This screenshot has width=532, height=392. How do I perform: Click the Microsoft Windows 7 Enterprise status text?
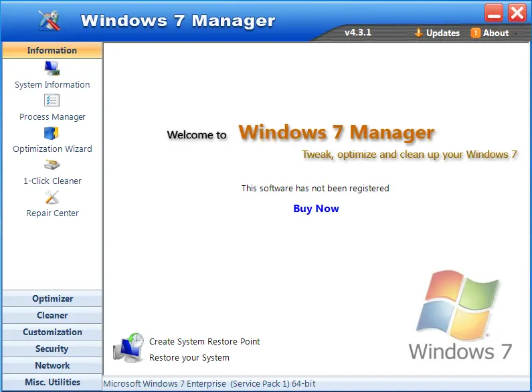[x=209, y=383]
